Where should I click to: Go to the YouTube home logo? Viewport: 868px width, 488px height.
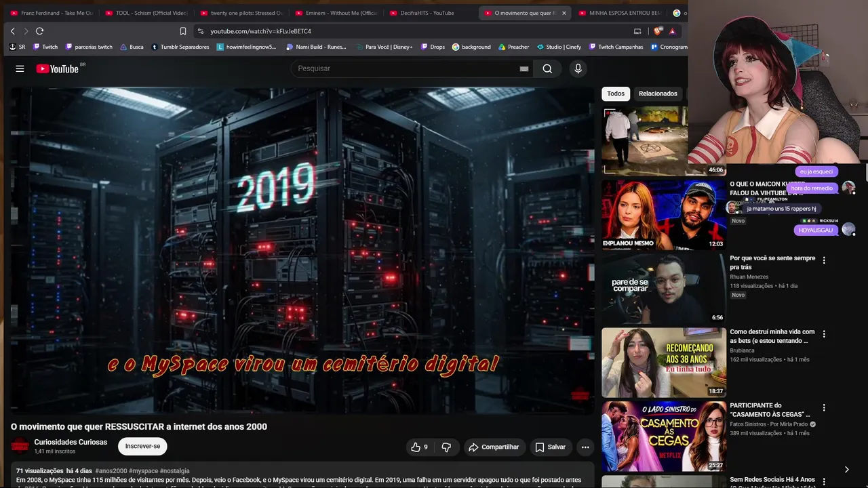[57, 68]
